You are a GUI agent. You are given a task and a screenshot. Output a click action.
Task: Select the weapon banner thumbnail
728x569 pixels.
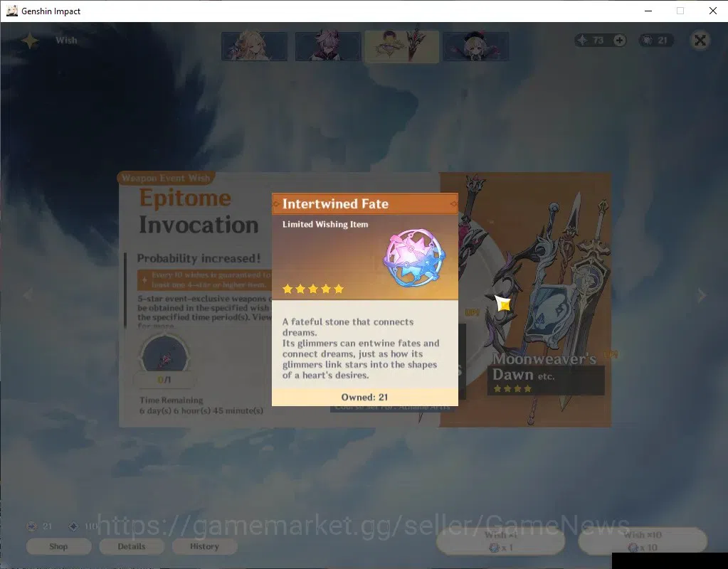pos(402,46)
